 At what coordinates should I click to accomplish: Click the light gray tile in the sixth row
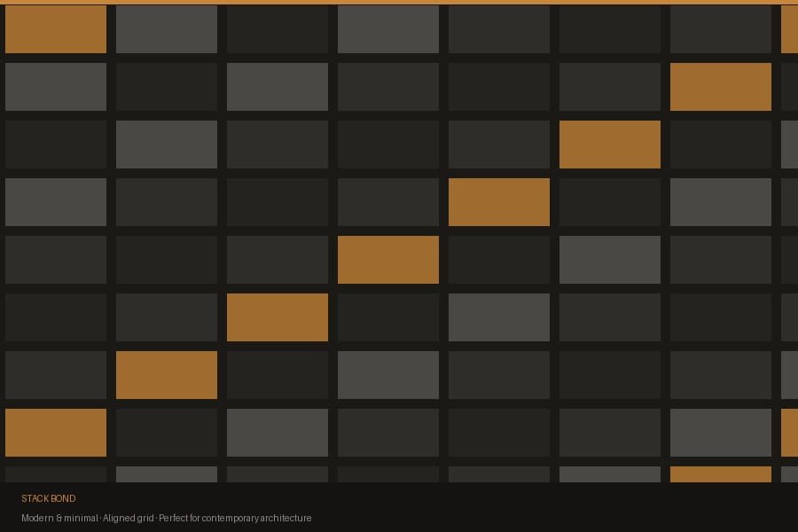[x=498, y=317]
